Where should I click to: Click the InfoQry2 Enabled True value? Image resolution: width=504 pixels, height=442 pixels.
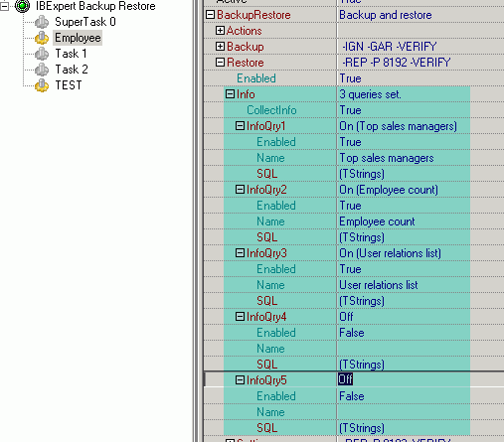[x=350, y=206]
